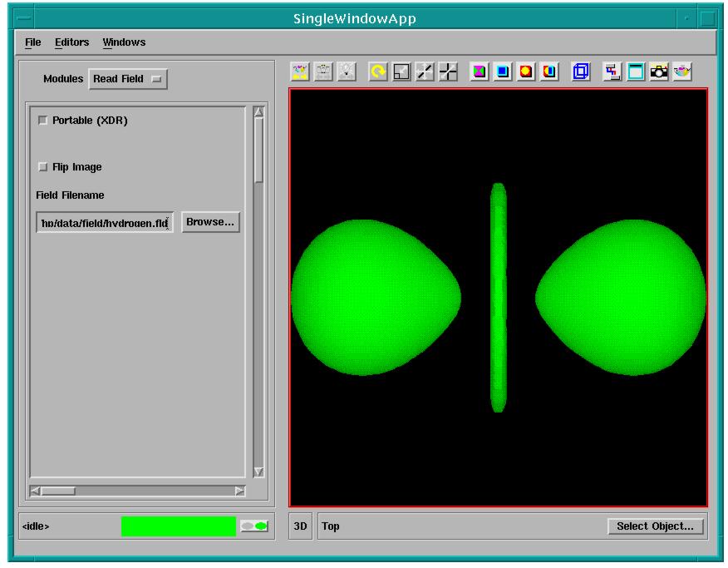Open the window menu in title bar corner
Image resolution: width=728 pixels, height=568 pixels.
click(x=20, y=18)
